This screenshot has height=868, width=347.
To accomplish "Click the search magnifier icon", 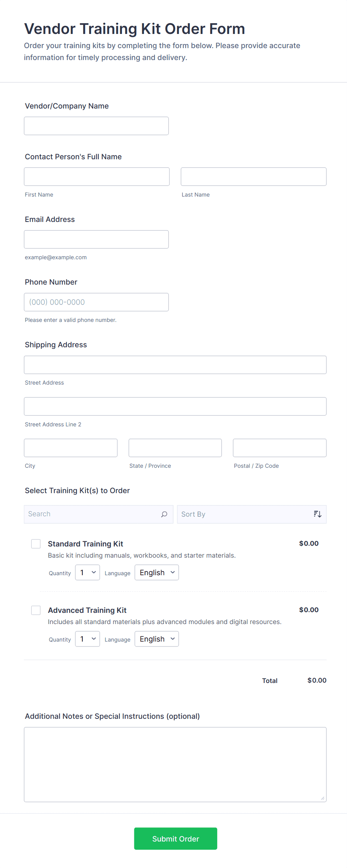I will [164, 514].
